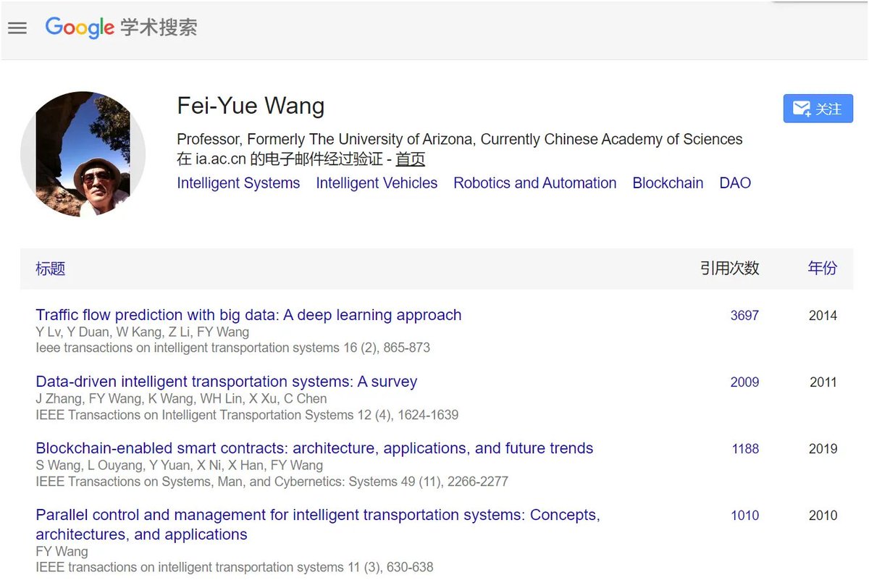869x588 pixels.
Task: Open the hamburger menu icon
Action: click(17, 28)
